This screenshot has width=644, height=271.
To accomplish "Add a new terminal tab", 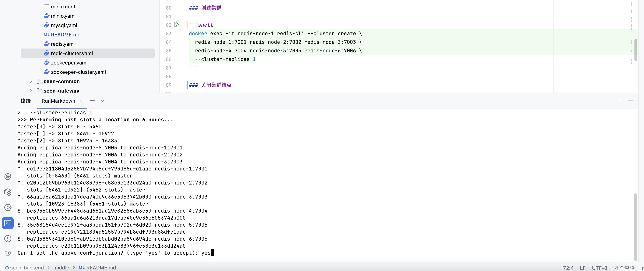I will [x=92, y=101].
